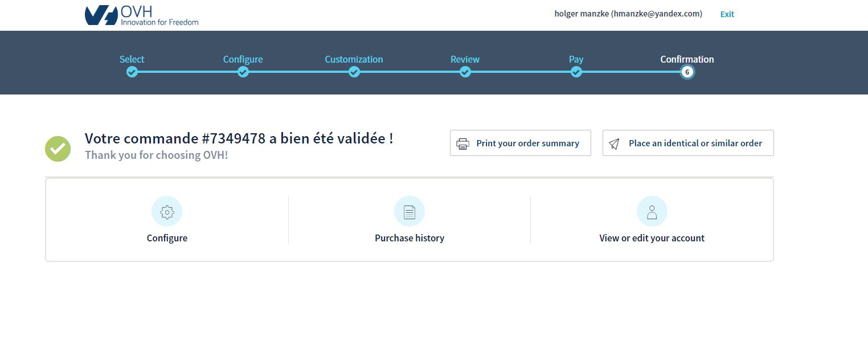
Task: Click the Thank you for choosing OVH text
Action: pos(156,155)
